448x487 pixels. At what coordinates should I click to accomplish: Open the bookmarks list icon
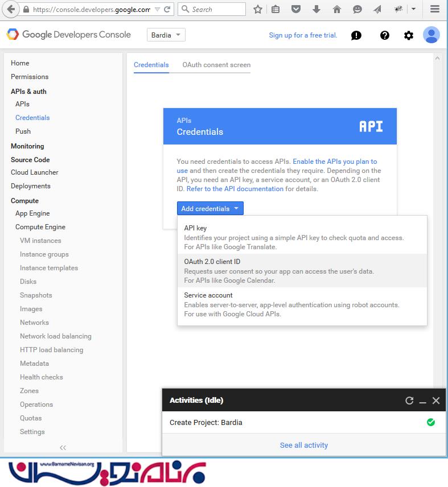pos(276,9)
